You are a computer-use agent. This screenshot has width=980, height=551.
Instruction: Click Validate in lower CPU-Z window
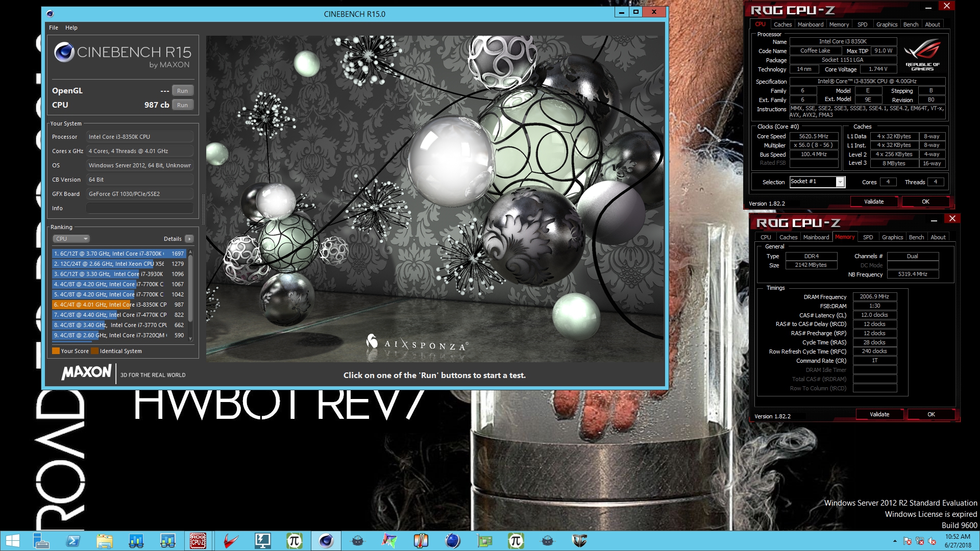(x=879, y=414)
